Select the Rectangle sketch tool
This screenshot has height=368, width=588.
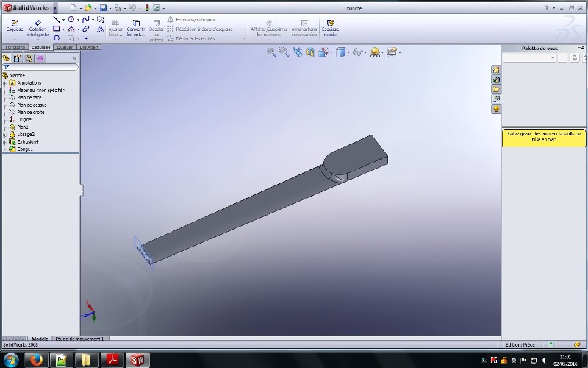coord(57,29)
